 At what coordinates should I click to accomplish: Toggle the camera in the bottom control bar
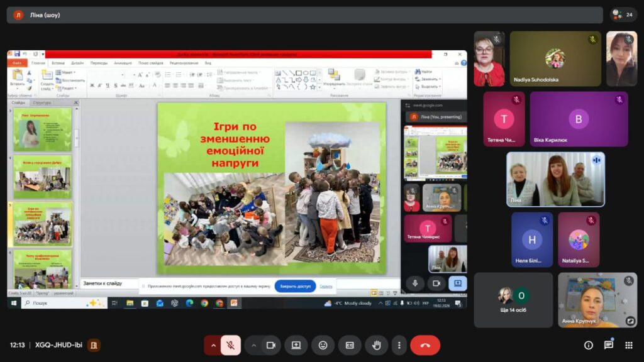pos(271,345)
